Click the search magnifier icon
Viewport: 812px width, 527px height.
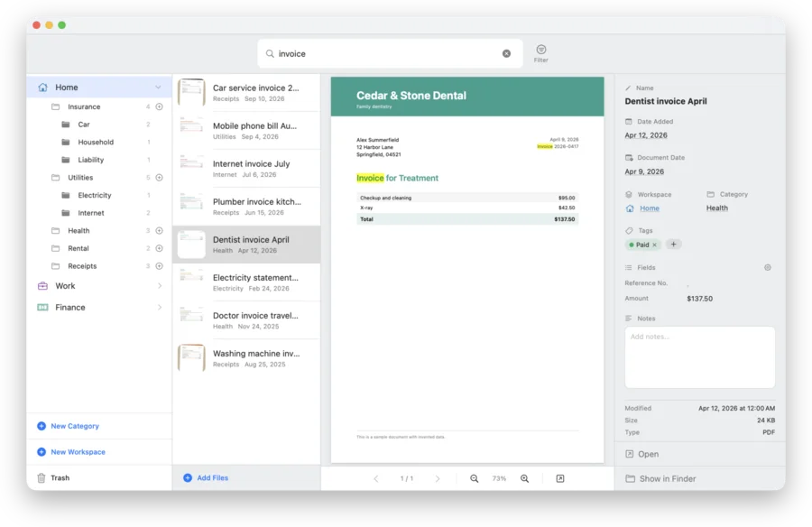(x=270, y=53)
